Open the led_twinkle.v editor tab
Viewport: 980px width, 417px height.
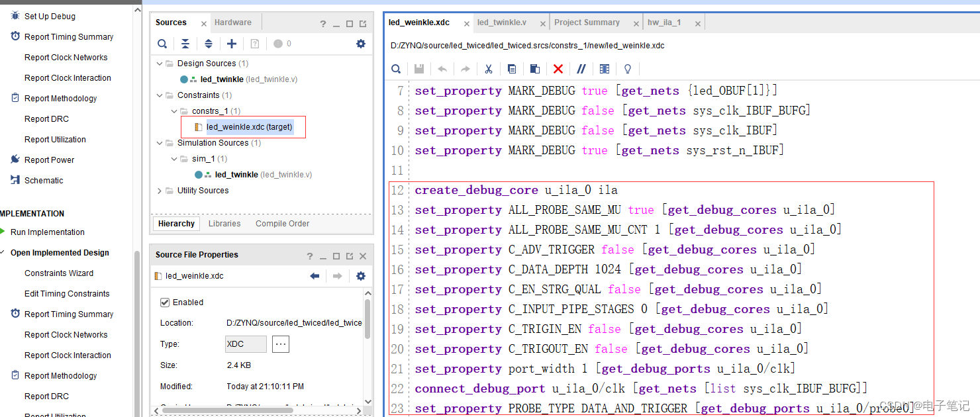(502, 23)
